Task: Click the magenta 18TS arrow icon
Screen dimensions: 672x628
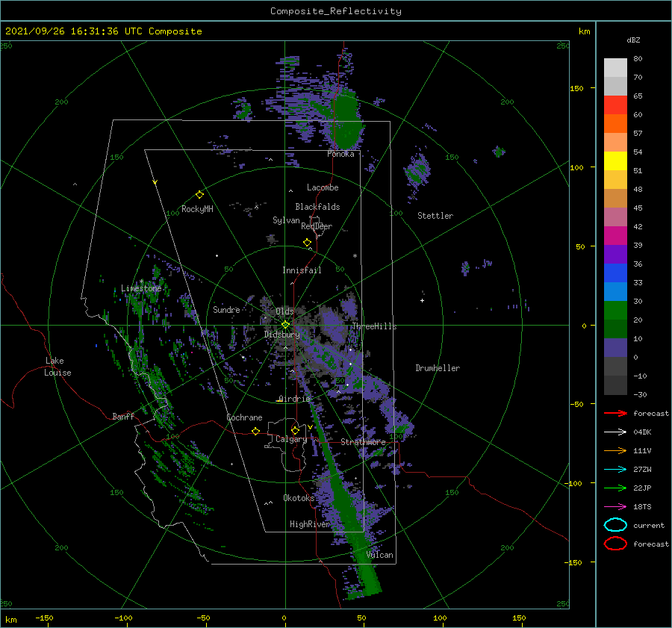Action: 615,507
